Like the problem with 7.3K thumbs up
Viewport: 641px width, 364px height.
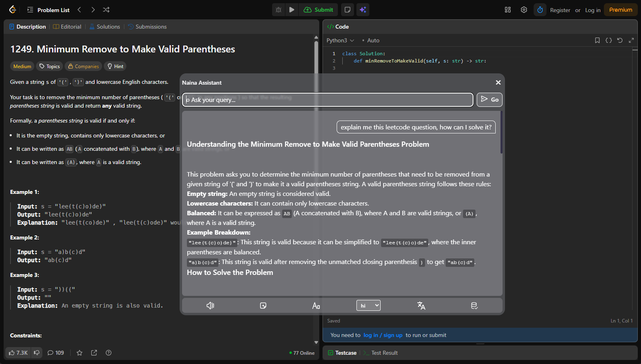18,353
